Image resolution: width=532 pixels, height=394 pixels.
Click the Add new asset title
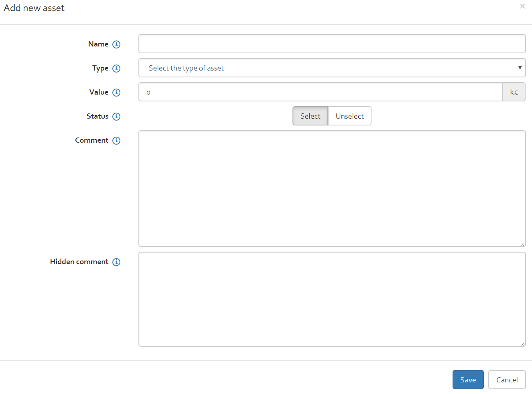pyautogui.click(x=34, y=8)
